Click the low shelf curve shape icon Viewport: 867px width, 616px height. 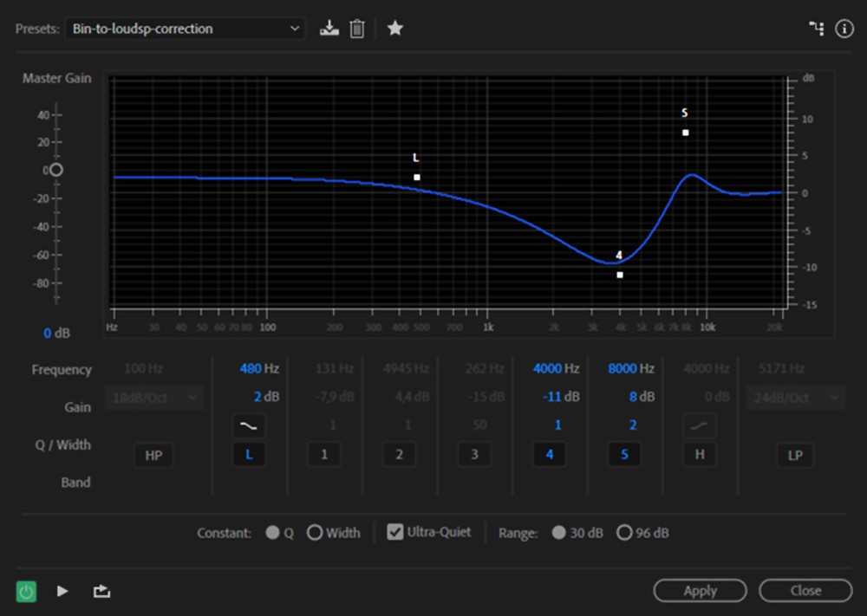point(248,425)
